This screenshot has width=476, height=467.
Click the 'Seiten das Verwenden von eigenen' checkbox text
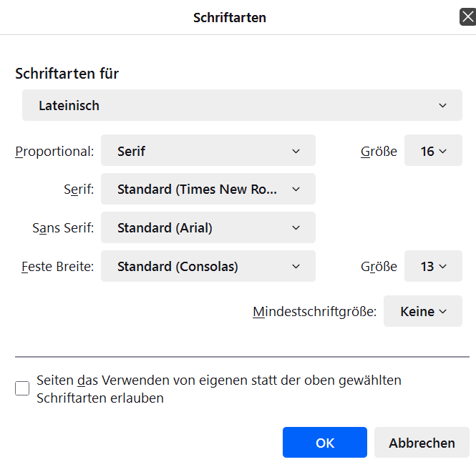218,381
